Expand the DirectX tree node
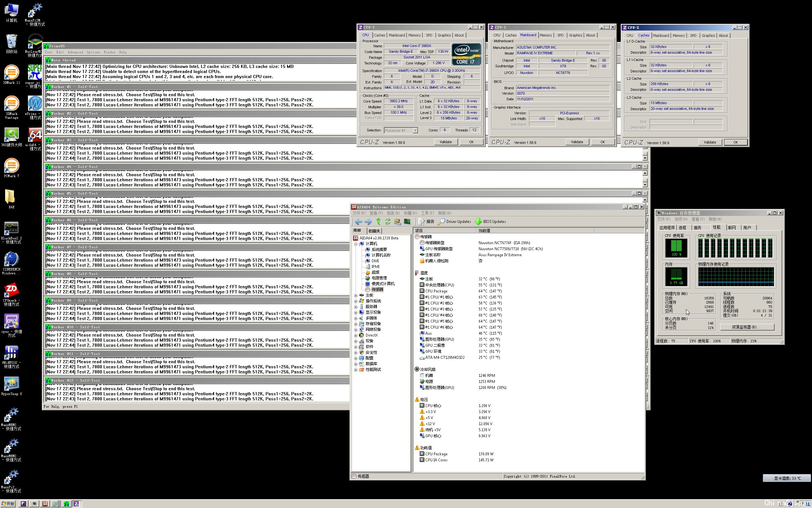This screenshot has height=508, width=812. tap(356, 335)
